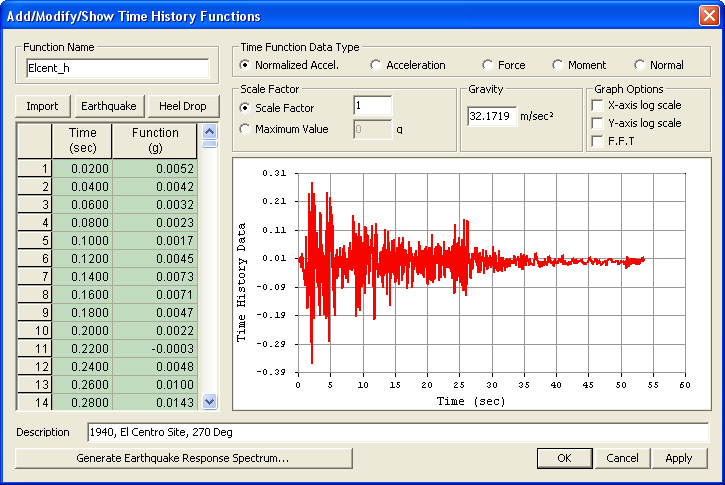Click function cell 0.0047
The width and height of the screenshot is (725, 485).
coord(155,313)
